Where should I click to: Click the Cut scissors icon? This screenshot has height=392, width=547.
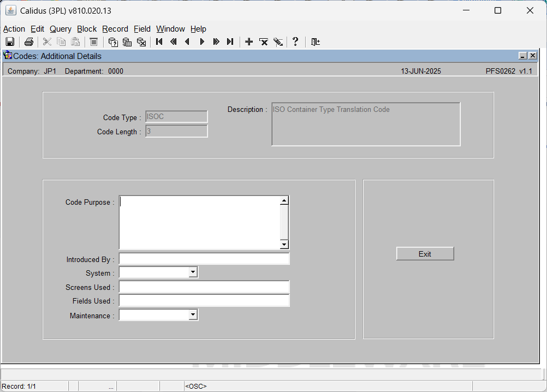[47, 42]
